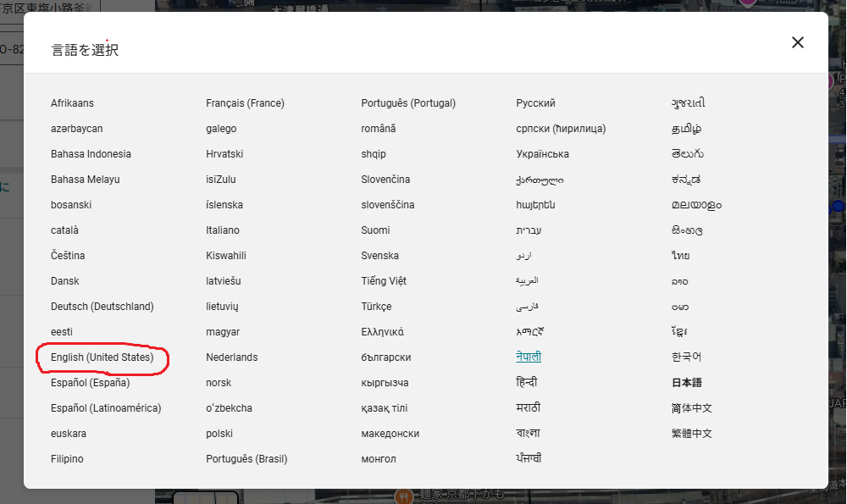Select 繁體中文 language option

[691, 433]
